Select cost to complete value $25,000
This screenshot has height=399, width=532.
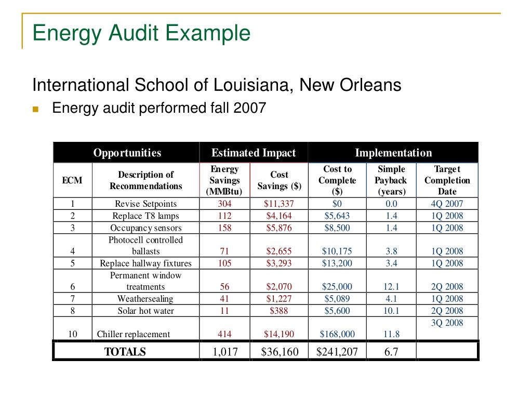[337, 287]
